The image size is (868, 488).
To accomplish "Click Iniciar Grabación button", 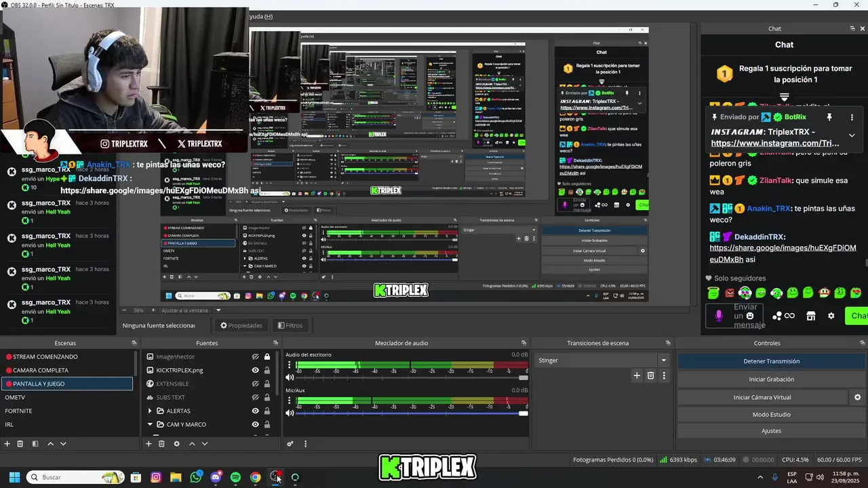I will tap(771, 380).
